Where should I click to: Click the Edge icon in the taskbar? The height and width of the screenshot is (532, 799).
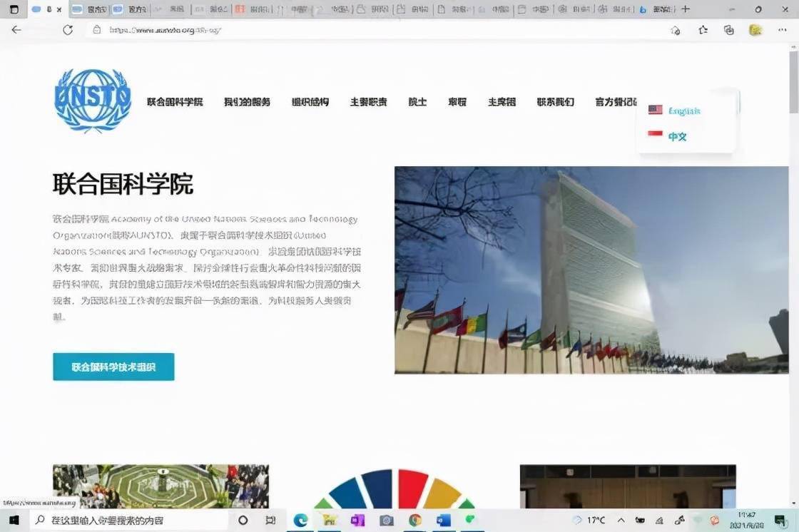point(300,521)
